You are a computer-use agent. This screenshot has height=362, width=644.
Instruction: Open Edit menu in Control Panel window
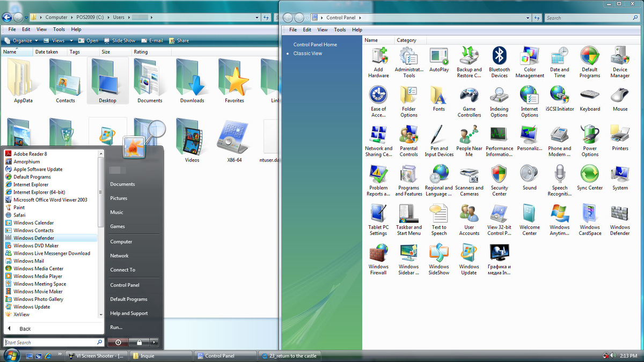point(307,30)
